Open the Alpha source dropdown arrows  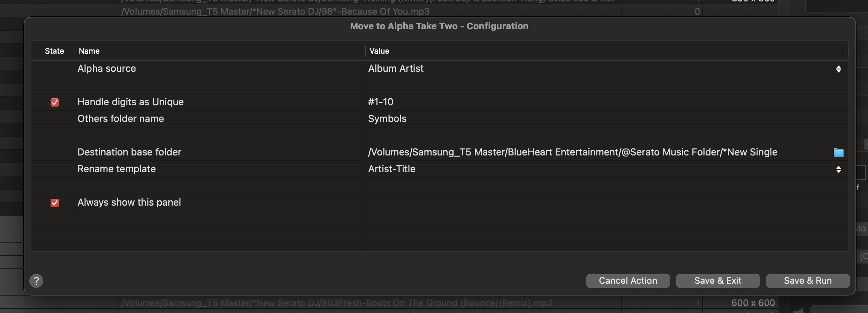(x=838, y=69)
